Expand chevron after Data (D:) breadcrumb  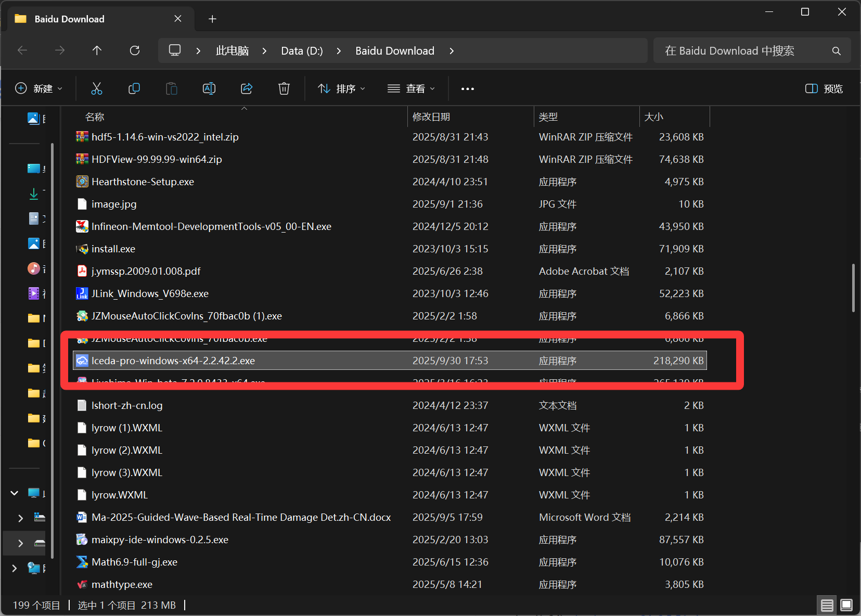pyautogui.click(x=339, y=51)
